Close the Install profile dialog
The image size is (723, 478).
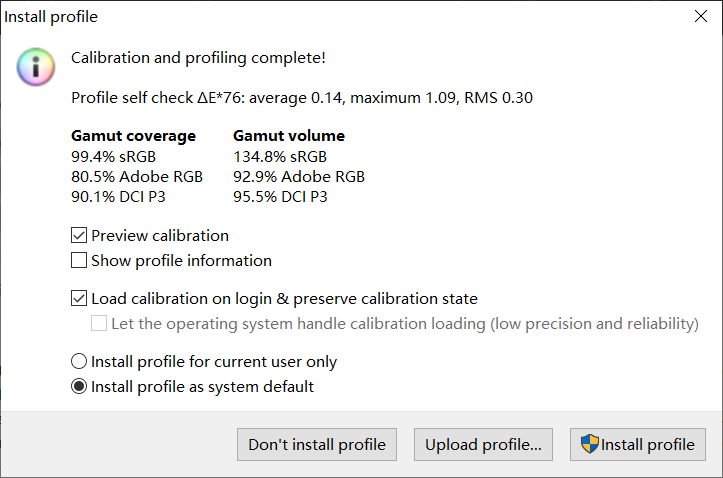click(x=700, y=16)
